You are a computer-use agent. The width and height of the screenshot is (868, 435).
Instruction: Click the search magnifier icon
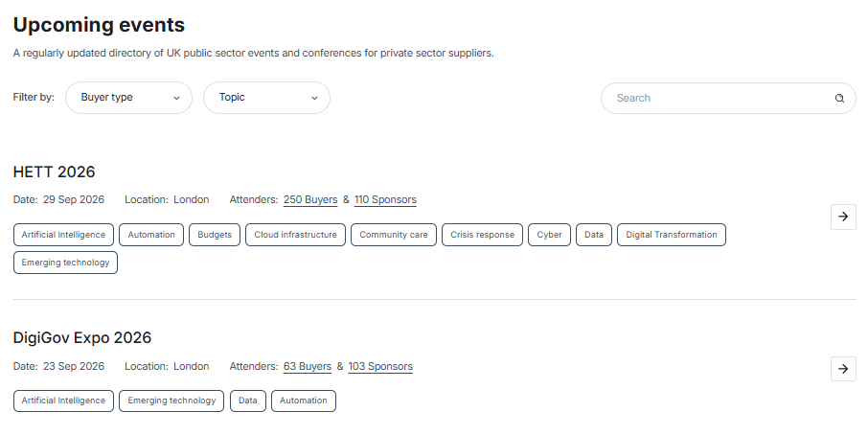[x=839, y=98]
